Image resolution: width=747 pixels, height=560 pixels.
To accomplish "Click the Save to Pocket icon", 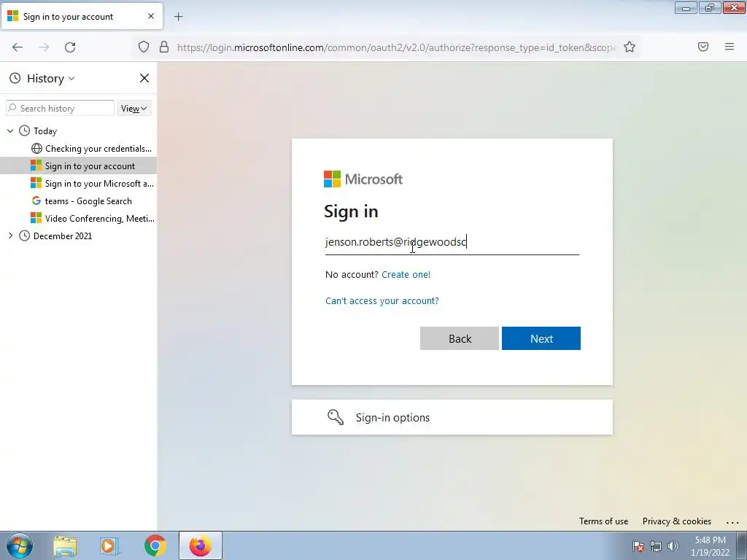I will pos(703,47).
